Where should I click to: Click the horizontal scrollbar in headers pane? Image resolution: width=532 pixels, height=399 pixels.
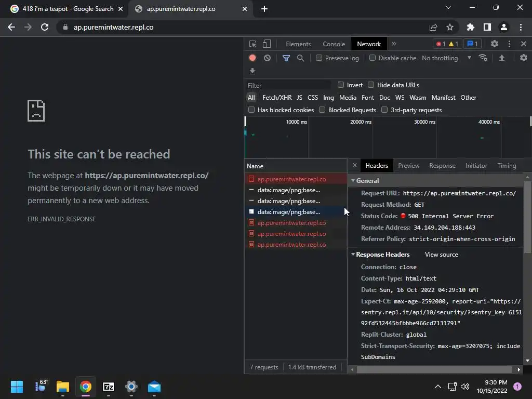pos(434,370)
